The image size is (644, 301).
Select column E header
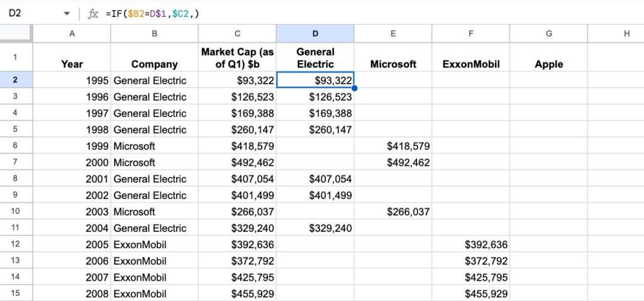coord(393,34)
